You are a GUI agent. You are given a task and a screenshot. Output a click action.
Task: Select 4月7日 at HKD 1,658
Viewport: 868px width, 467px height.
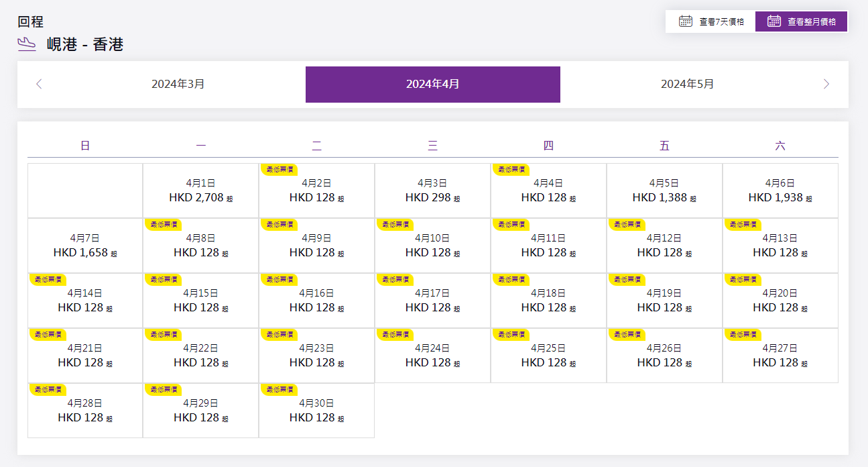point(84,246)
